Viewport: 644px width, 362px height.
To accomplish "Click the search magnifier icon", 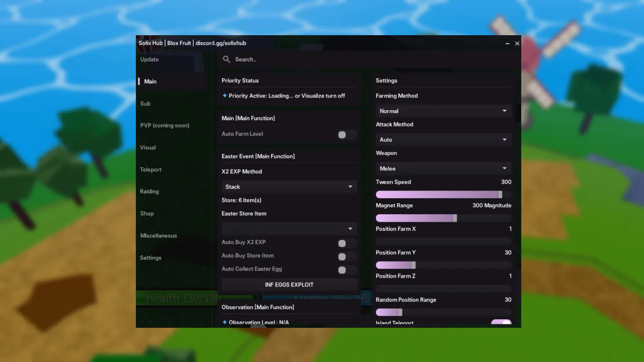I will 226,59.
